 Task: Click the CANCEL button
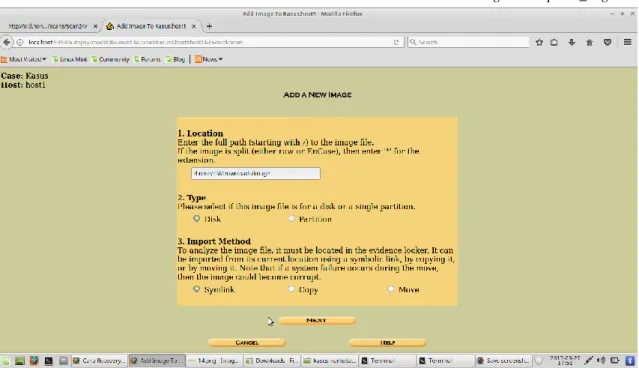tap(247, 342)
